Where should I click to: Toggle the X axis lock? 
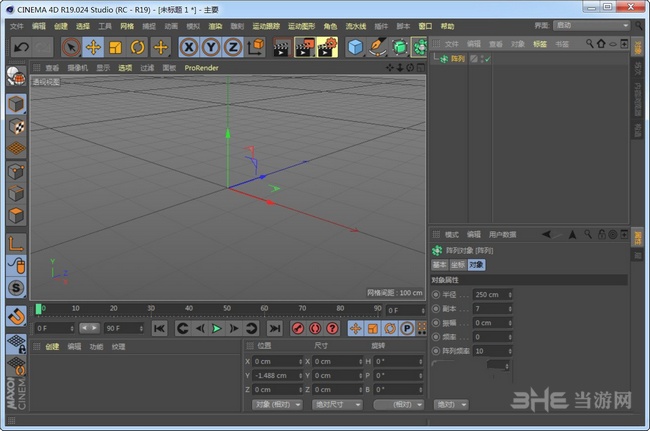coord(189,47)
